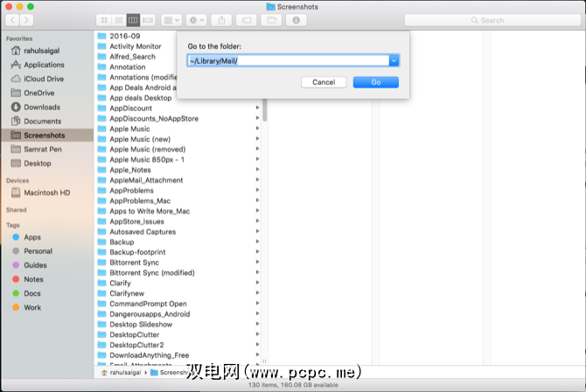Select the red Notes tag
This screenshot has height=392, width=586.
point(33,279)
